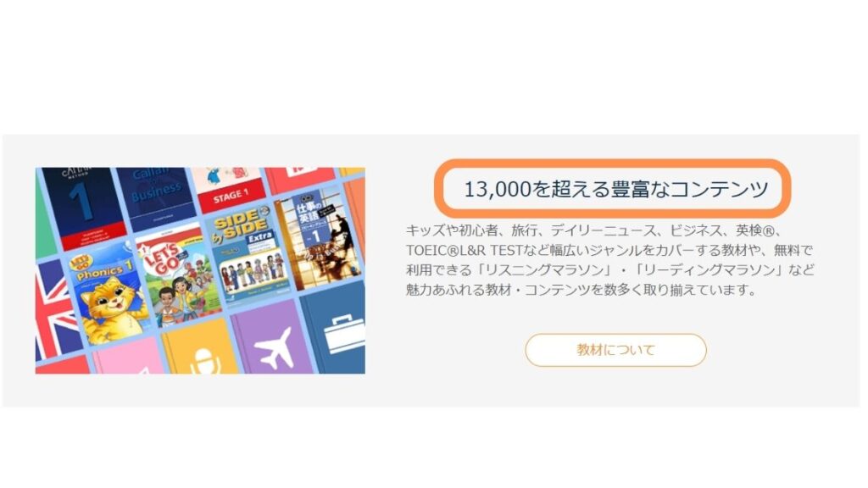This screenshot has height=488, width=868.
Task: Open the 仕事の英語 book cover
Action: 318,238
